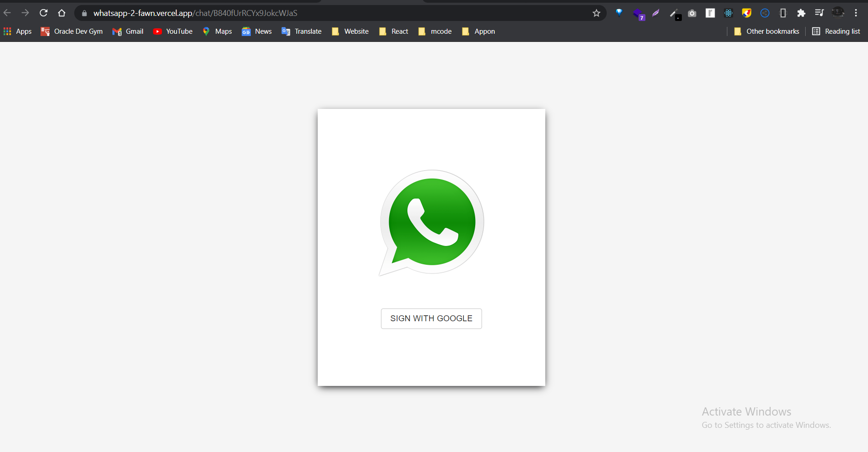View site security lock information
Image resolution: width=868 pixels, height=452 pixels.
[84, 13]
